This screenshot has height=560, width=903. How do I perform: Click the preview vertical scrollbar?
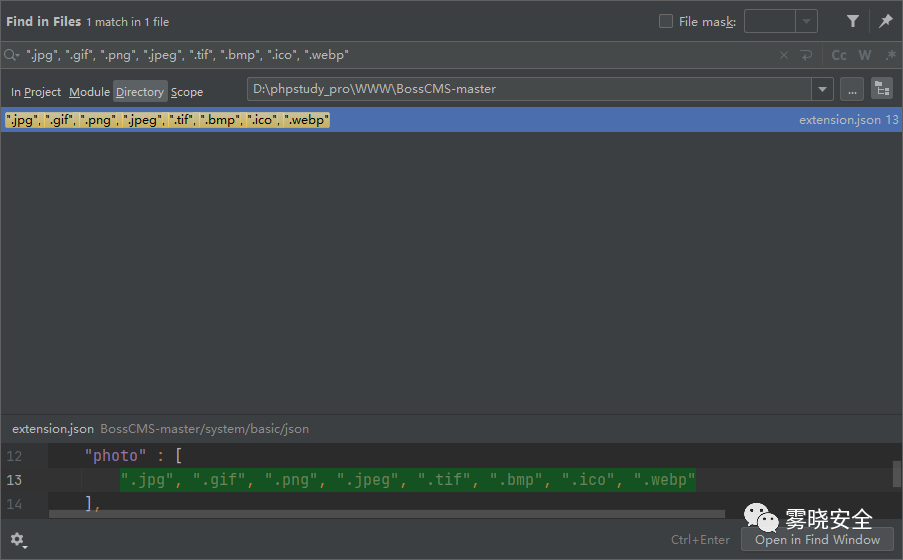click(897, 474)
